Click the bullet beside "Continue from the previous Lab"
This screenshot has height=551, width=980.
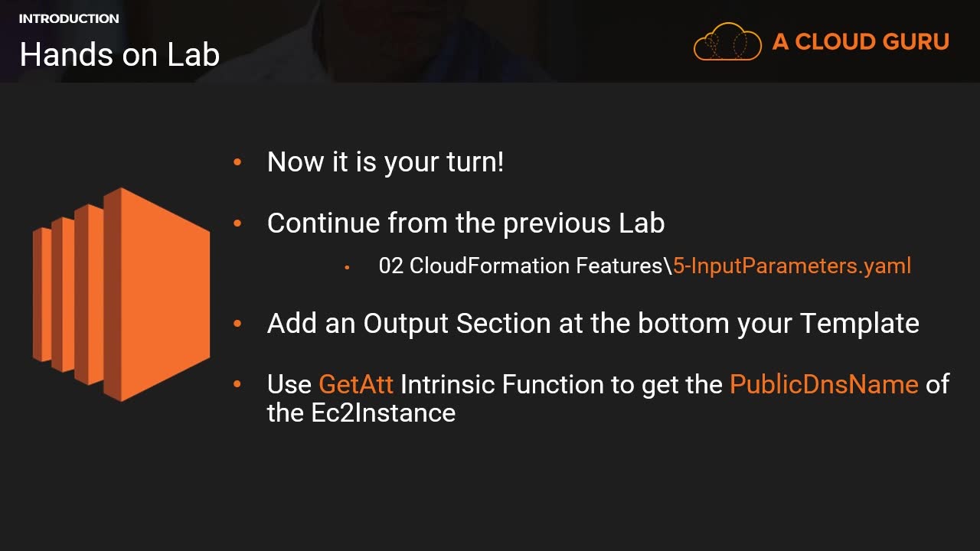click(237, 223)
